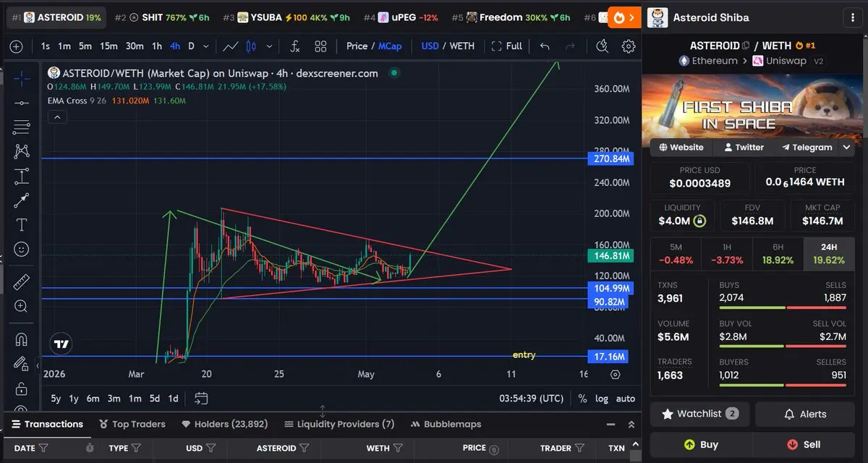Switch chart to Price mode
The height and width of the screenshot is (463, 868).
[x=357, y=46]
